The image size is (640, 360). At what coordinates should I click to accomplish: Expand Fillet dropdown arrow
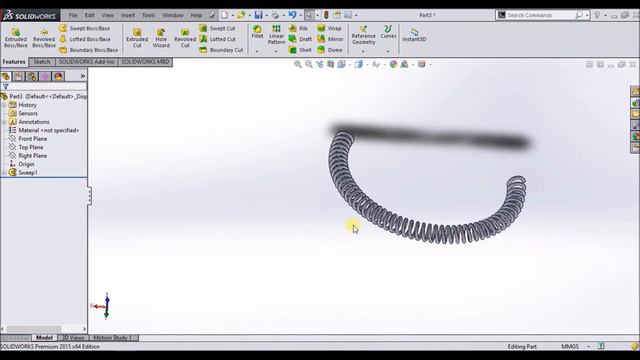257,51
